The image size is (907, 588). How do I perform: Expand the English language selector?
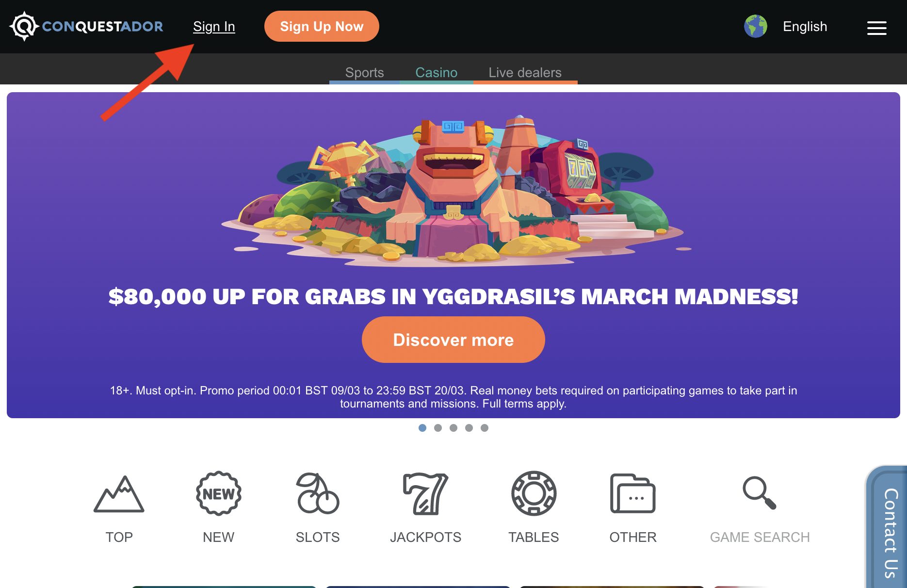point(805,26)
